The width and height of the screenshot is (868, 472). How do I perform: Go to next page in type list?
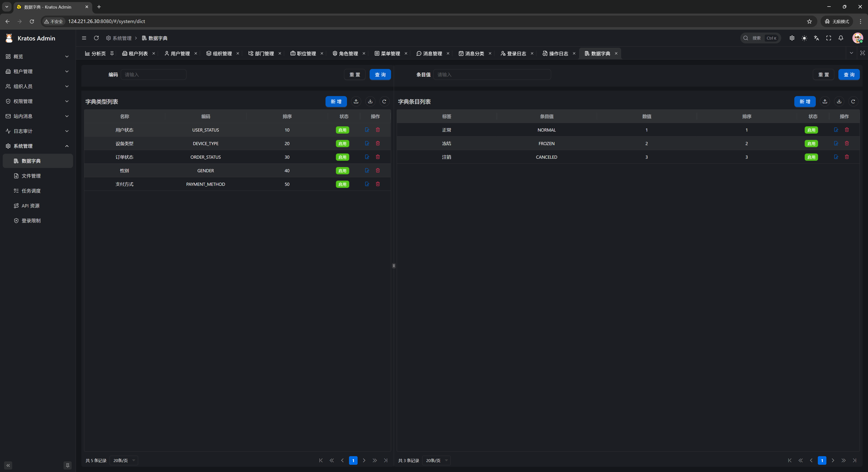point(364,460)
